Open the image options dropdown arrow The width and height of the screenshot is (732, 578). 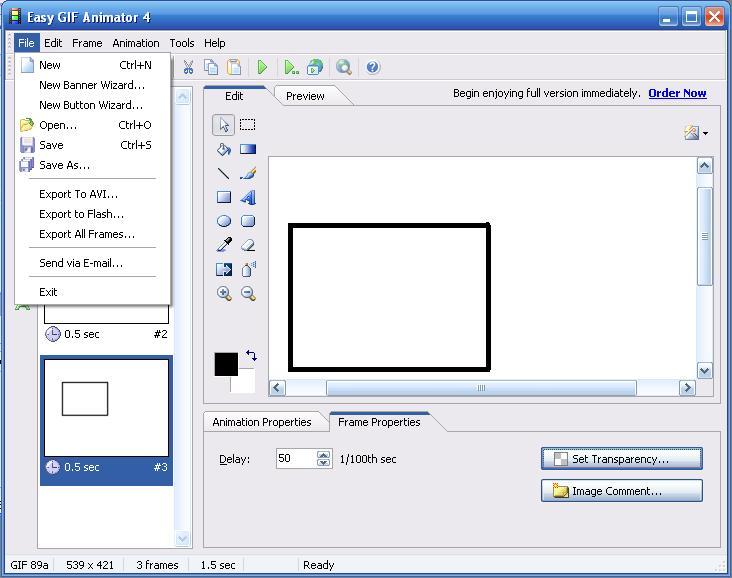(705, 133)
